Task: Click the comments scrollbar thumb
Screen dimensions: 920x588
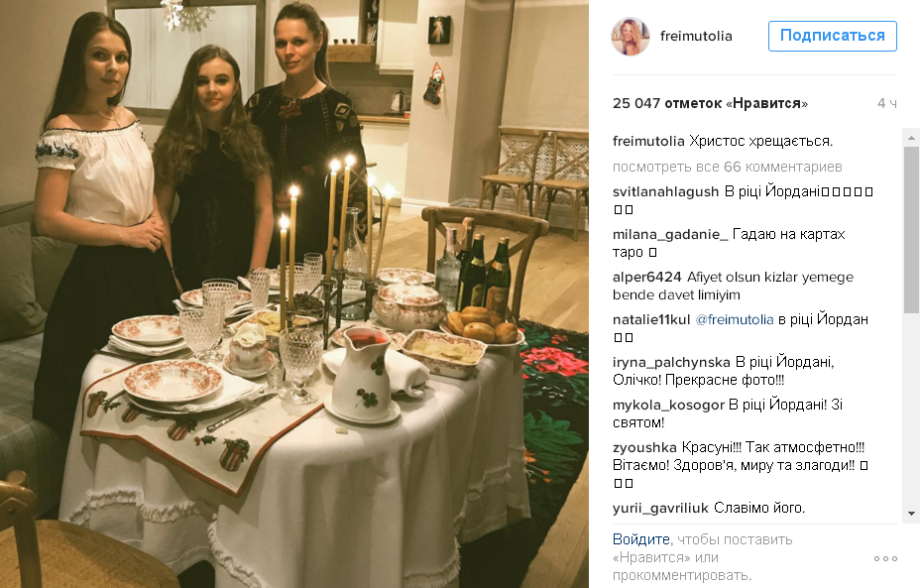Action: click(911, 231)
